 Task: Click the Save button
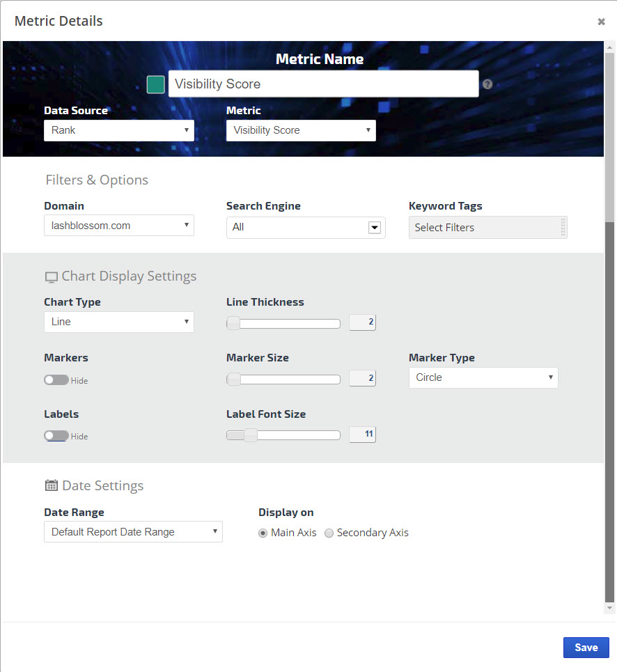[586, 648]
